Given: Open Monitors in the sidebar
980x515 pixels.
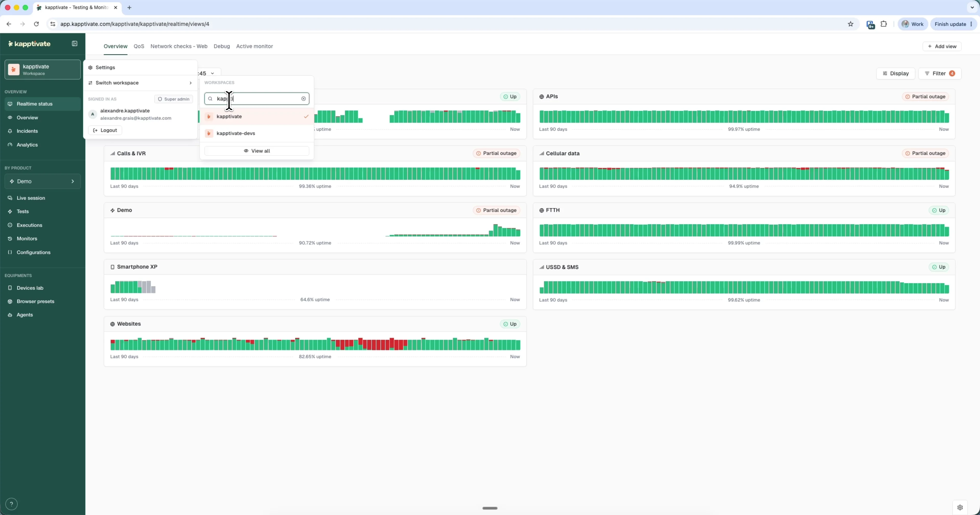Looking at the screenshot, I should pos(43,239).
